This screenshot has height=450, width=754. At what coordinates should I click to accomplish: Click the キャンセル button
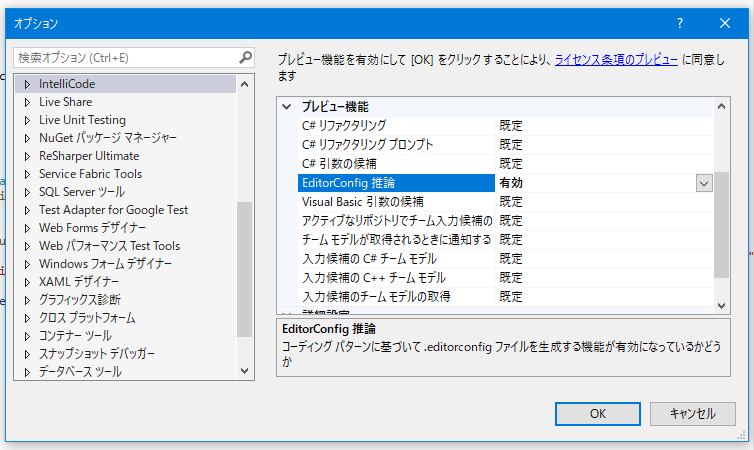pyautogui.click(x=692, y=414)
